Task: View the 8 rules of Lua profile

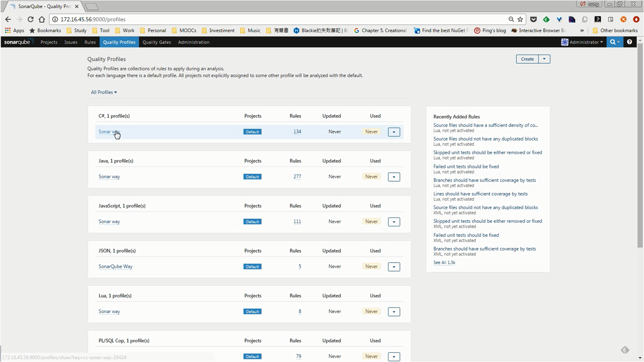Action: point(300,311)
